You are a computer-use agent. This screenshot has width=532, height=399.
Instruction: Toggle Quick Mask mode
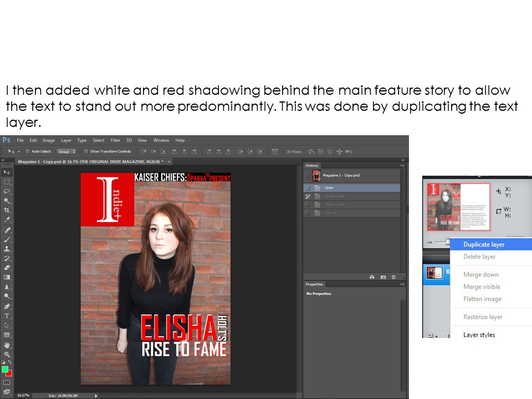(x=7, y=382)
